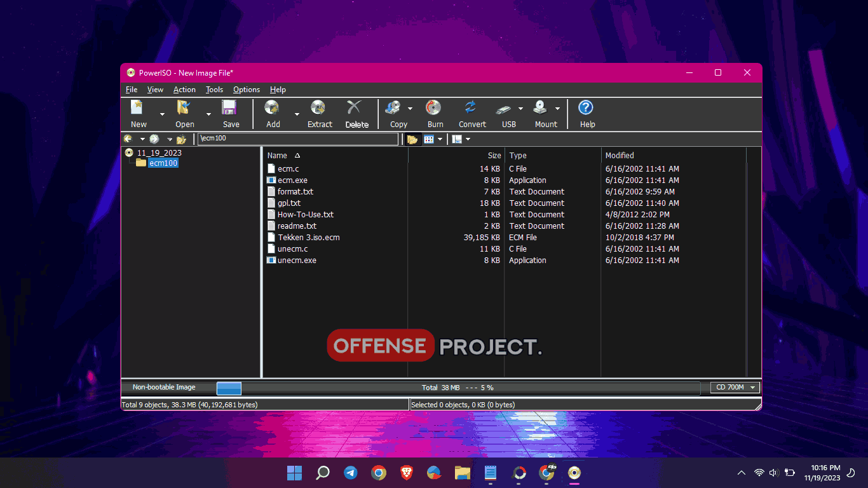Screen dimensions: 868x488
Task: Click the PowerISO taskbar icon
Action: (574, 473)
